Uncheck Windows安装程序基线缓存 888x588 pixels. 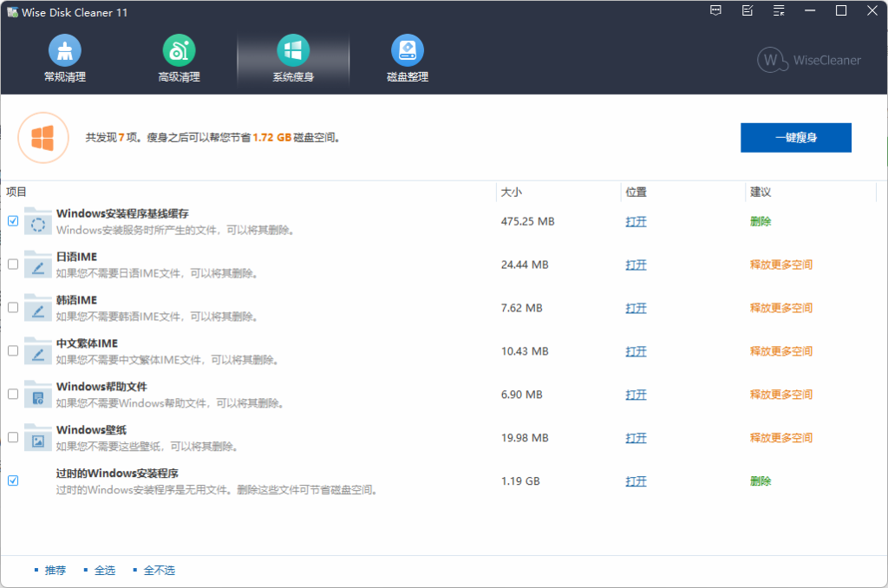(12, 221)
